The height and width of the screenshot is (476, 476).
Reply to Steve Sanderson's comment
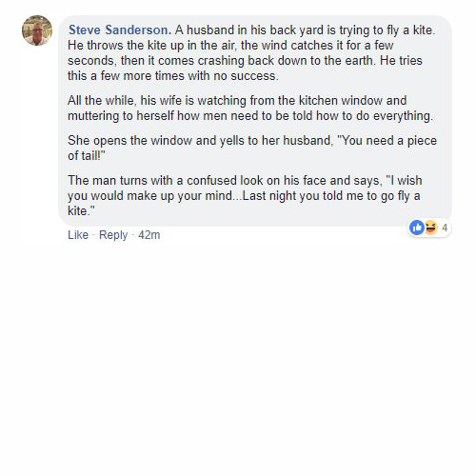(x=113, y=235)
